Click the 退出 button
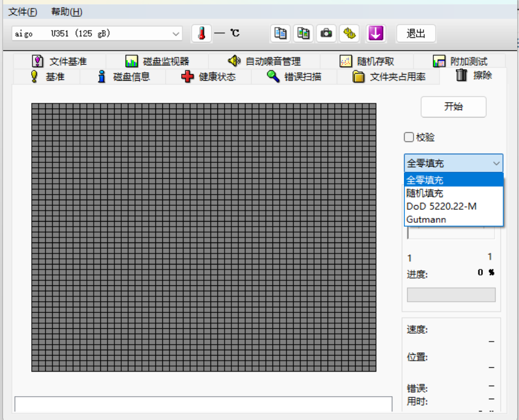519x420 pixels. coord(416,34)
